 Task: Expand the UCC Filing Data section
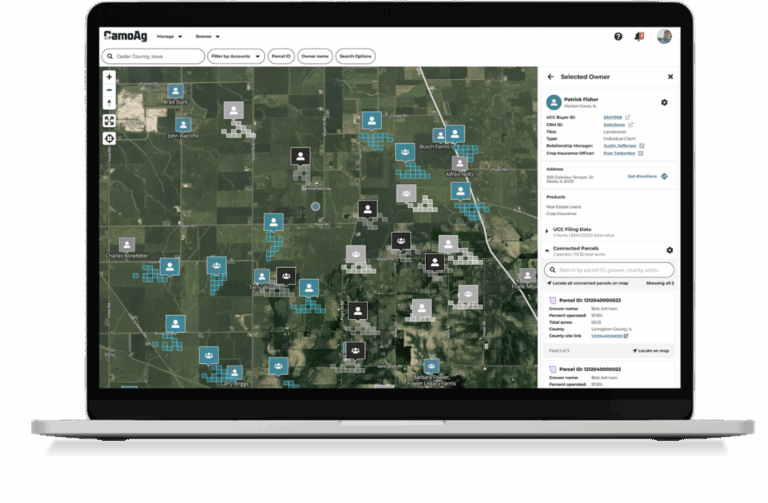pos(547,230)
